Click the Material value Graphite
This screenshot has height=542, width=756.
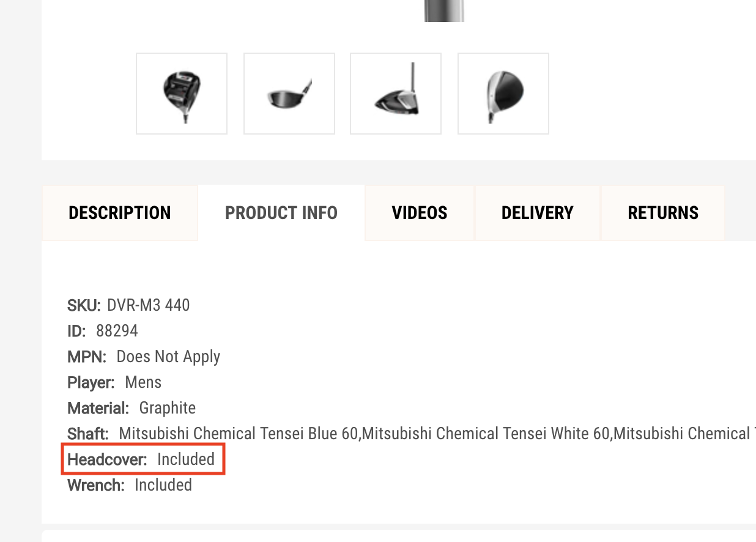(168, 408)
